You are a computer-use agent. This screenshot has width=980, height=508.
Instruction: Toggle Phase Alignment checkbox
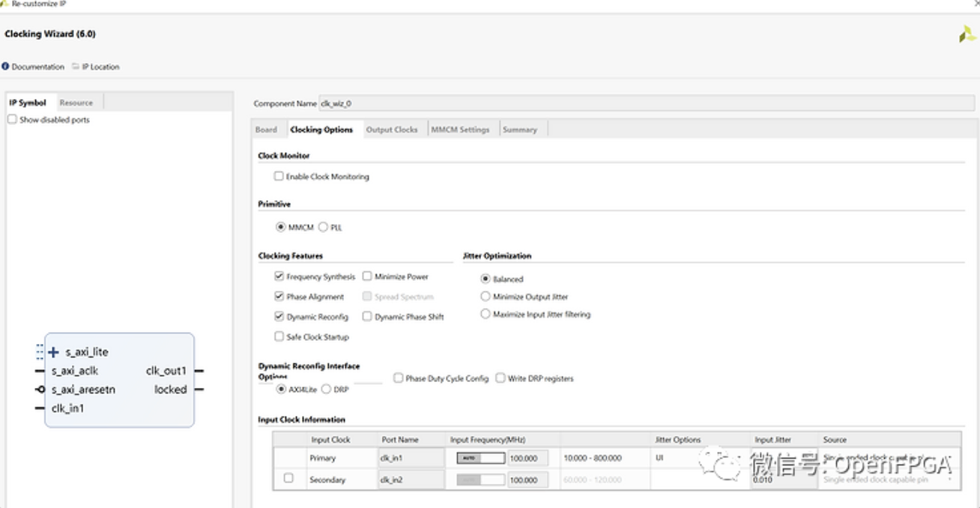(x=279, y=296)
